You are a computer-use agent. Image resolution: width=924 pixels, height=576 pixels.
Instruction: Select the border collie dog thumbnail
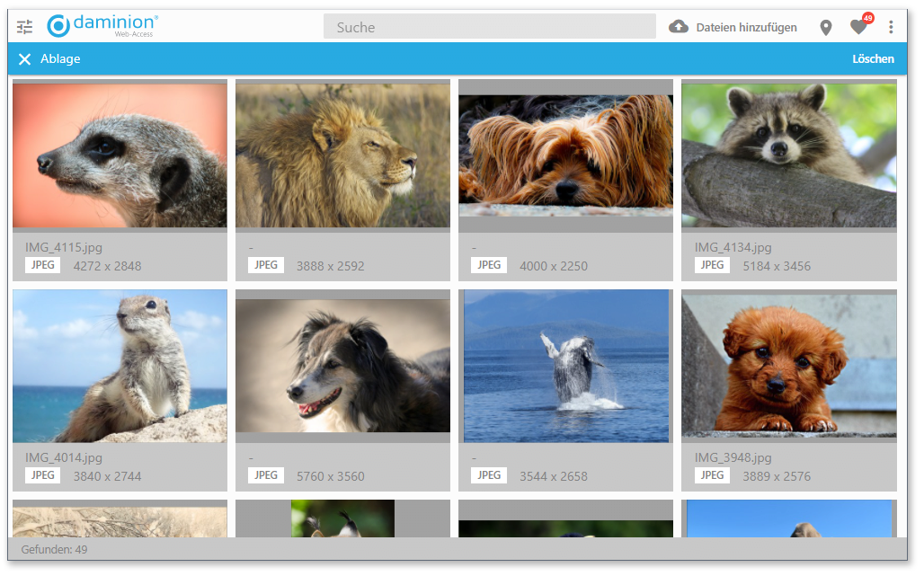342,366
